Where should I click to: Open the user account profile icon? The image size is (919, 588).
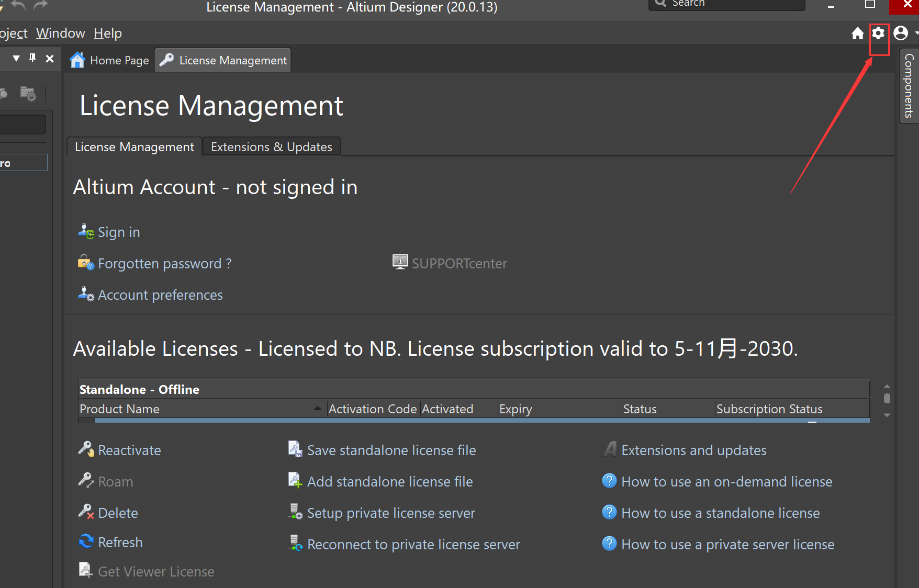pyautogui.click(x=901, y=33)
